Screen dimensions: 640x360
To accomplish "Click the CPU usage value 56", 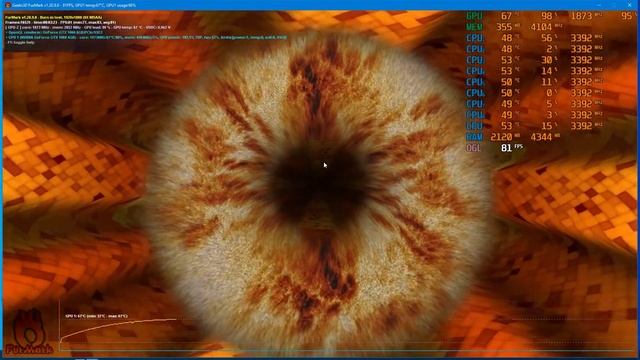I will click(x=547, y=38).
